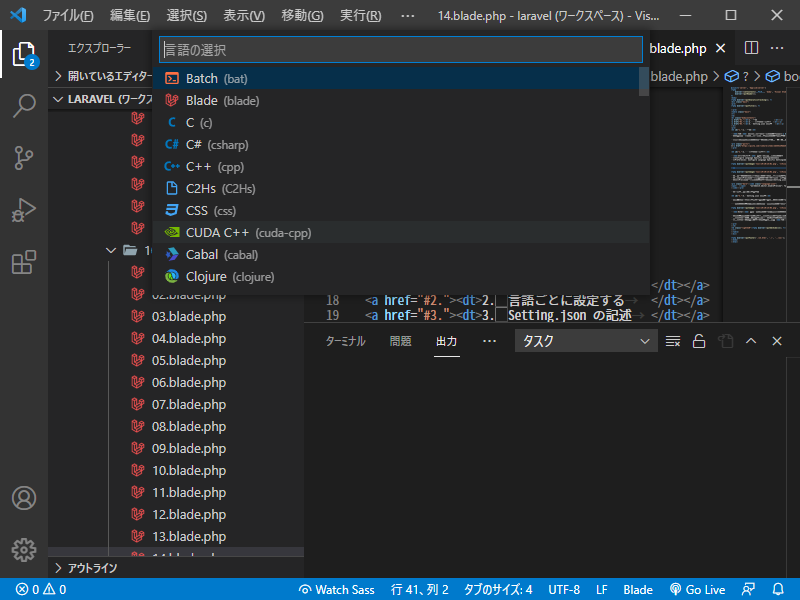Expand the アウトライン section
800x600 pixels.
click(176, 568)
